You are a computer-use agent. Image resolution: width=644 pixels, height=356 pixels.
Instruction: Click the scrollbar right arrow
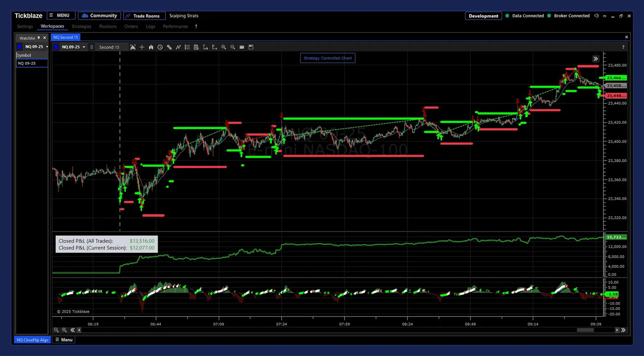(x=617, y=330)
